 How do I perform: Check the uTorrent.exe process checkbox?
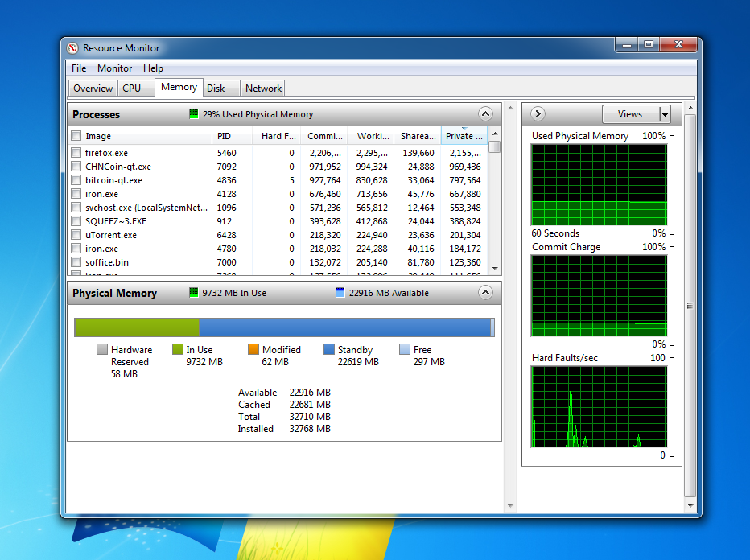76,235
